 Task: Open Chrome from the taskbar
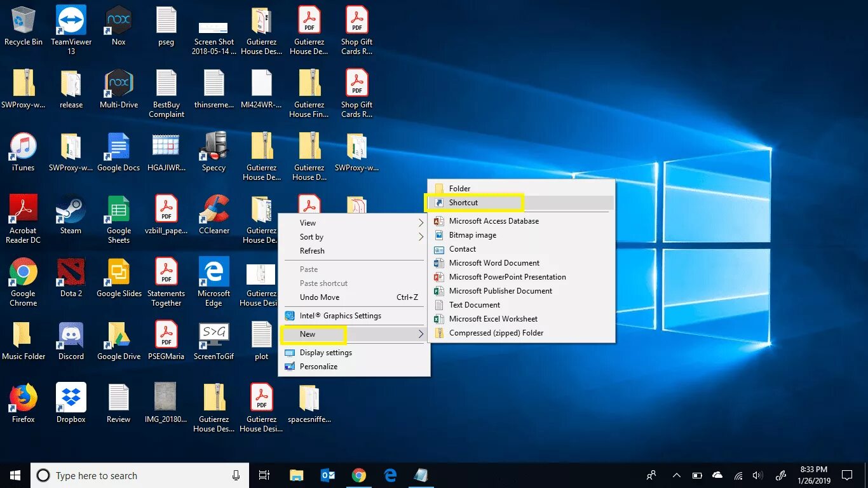(359, 475)
